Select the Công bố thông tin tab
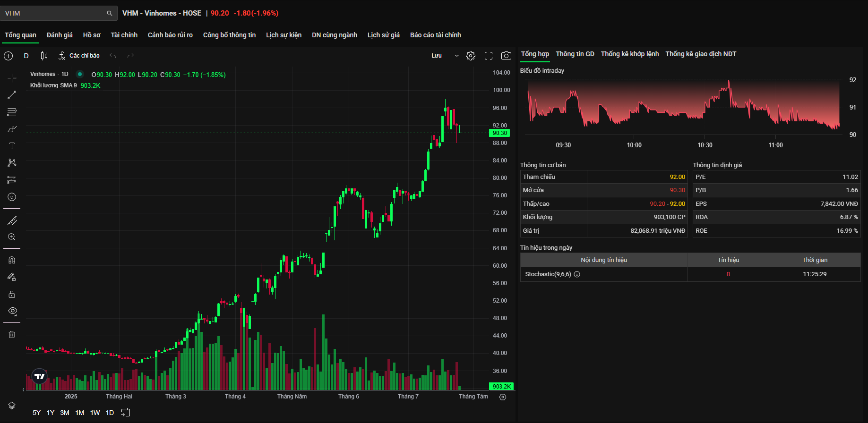The height and width of the screenshot is (423, 868). [x=229, y=35]
